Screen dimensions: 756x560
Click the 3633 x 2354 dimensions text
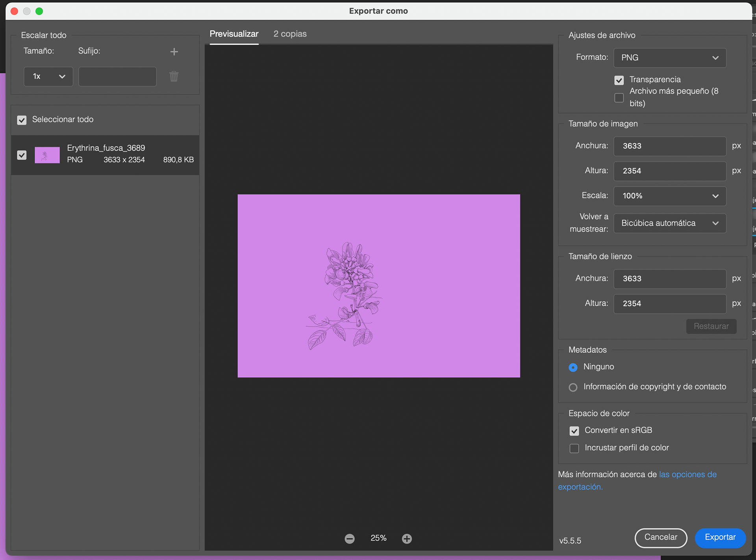(124, 160)
